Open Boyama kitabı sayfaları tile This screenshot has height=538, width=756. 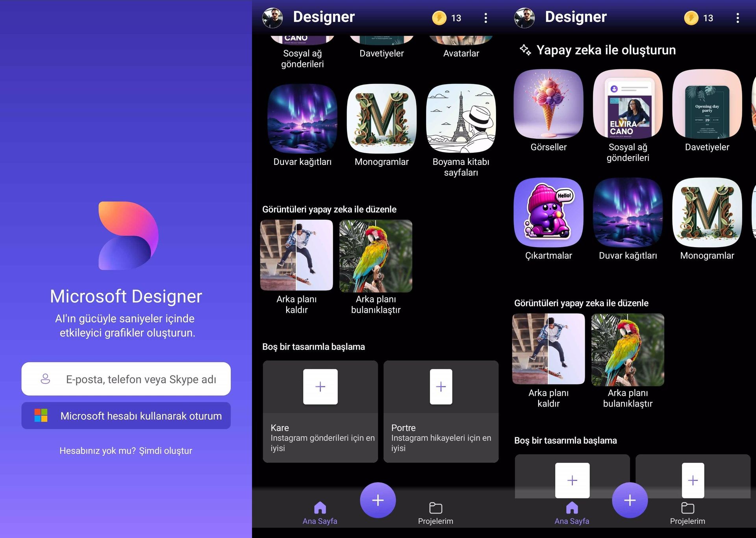tap(461, 118)
